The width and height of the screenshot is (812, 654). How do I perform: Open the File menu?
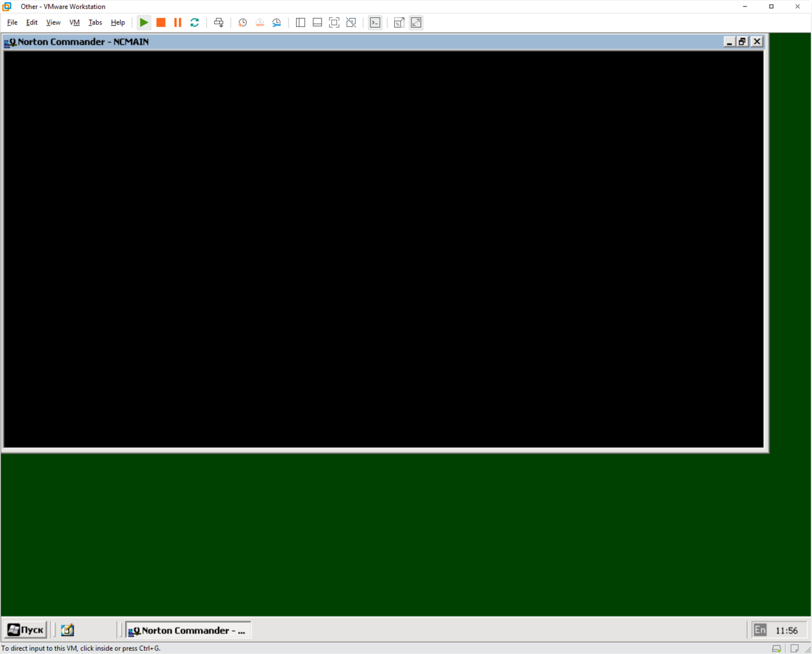[12, 22]
